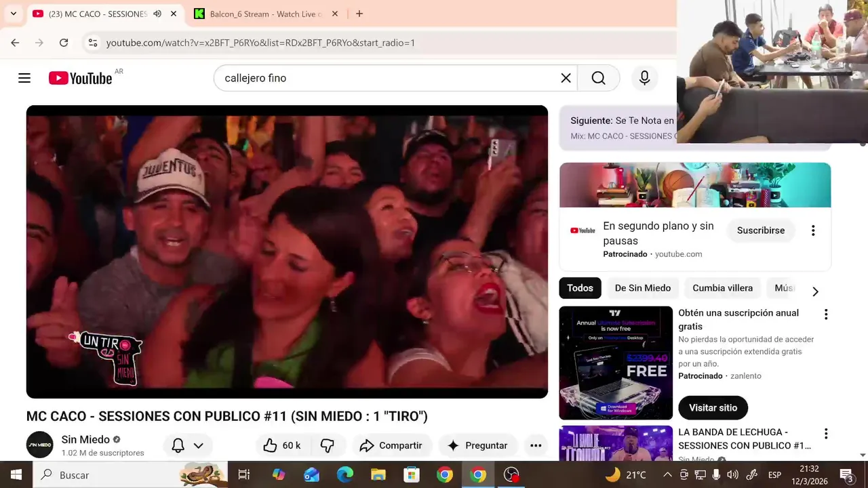Open options for LA BANDA DE LECHUGA video
Image resolution: width=868 pixels, height=488 pixels.
pyautogui.click(x=826, y=434)
